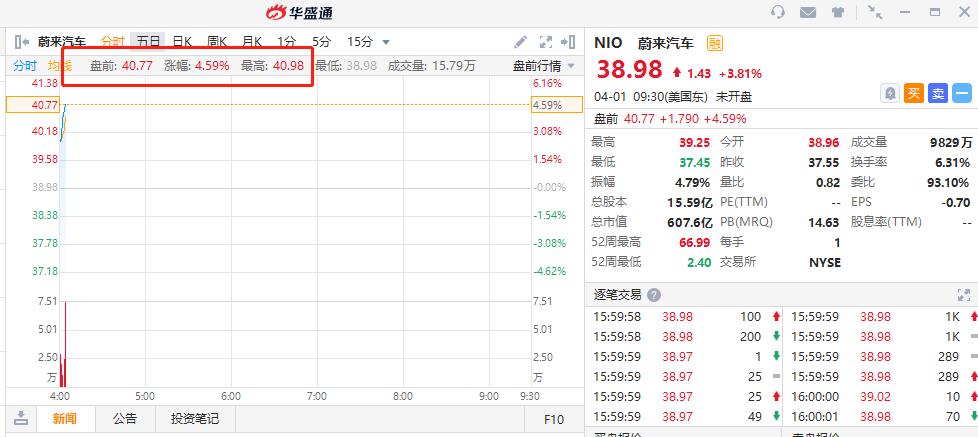
Task: Click the 换手率 value 6.31%
Action: 952,162
